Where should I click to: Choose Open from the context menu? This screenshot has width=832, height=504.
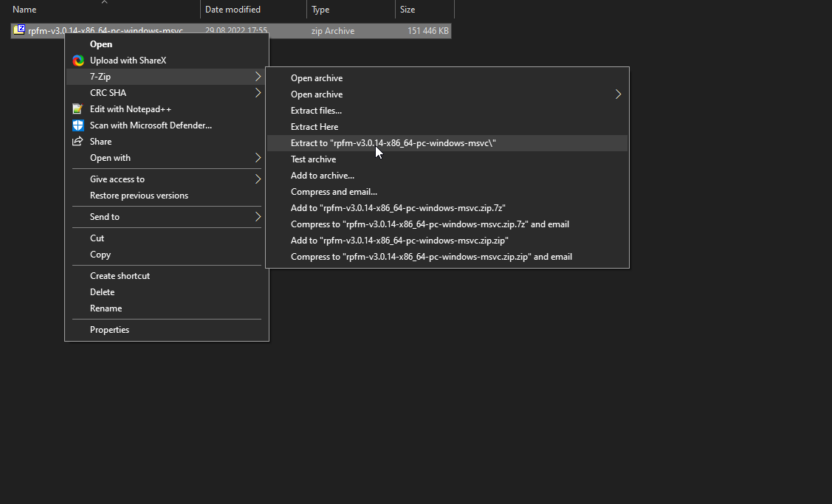tap(167, 44)
